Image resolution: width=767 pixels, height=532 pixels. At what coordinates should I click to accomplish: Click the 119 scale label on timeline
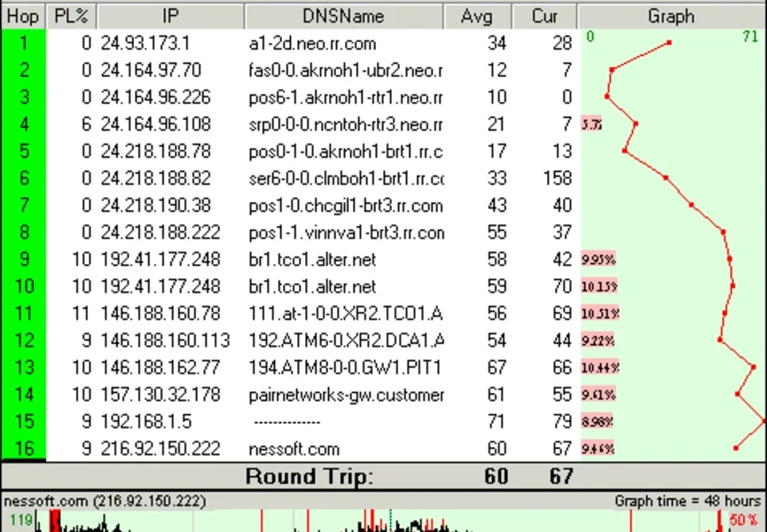pyautogui.click(x=20, y=520)
